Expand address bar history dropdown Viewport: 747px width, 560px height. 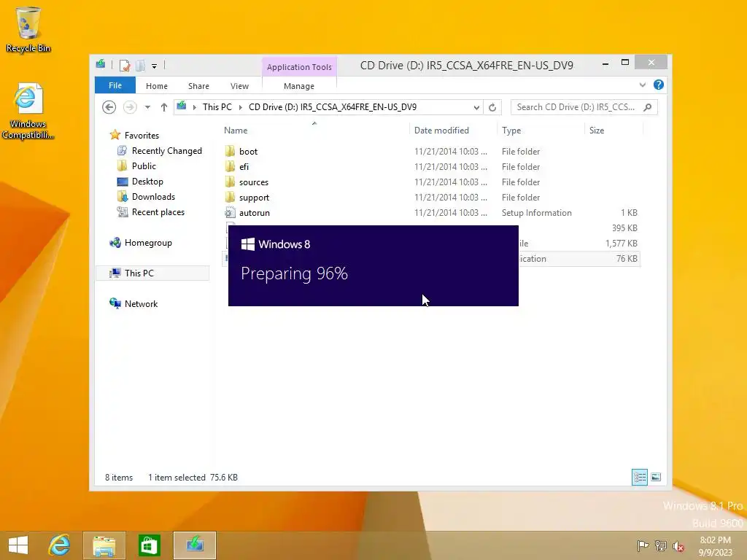[x=476, y=108]
